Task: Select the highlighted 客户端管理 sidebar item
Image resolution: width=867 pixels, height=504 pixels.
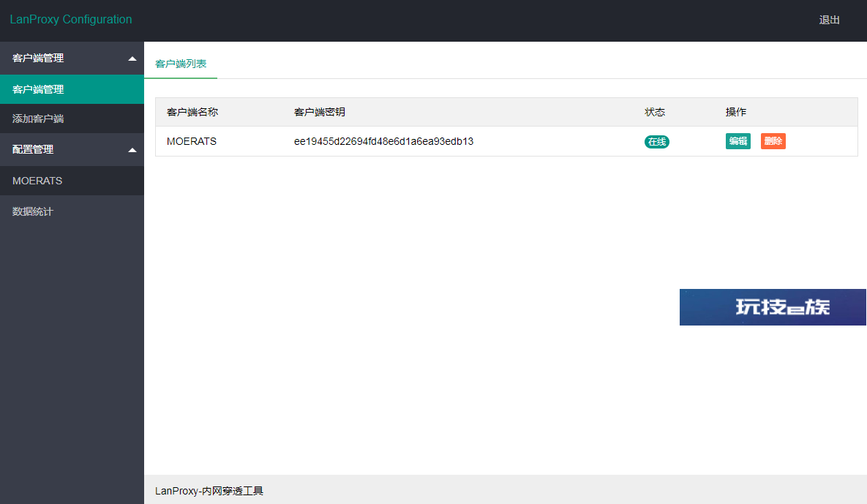Action: pyautogui.click(x=72, y=89)
